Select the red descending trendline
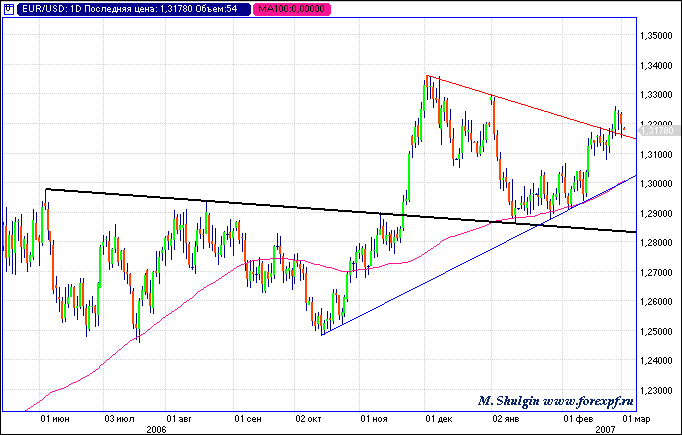682x435 pixels. click(x=520, y=102)
